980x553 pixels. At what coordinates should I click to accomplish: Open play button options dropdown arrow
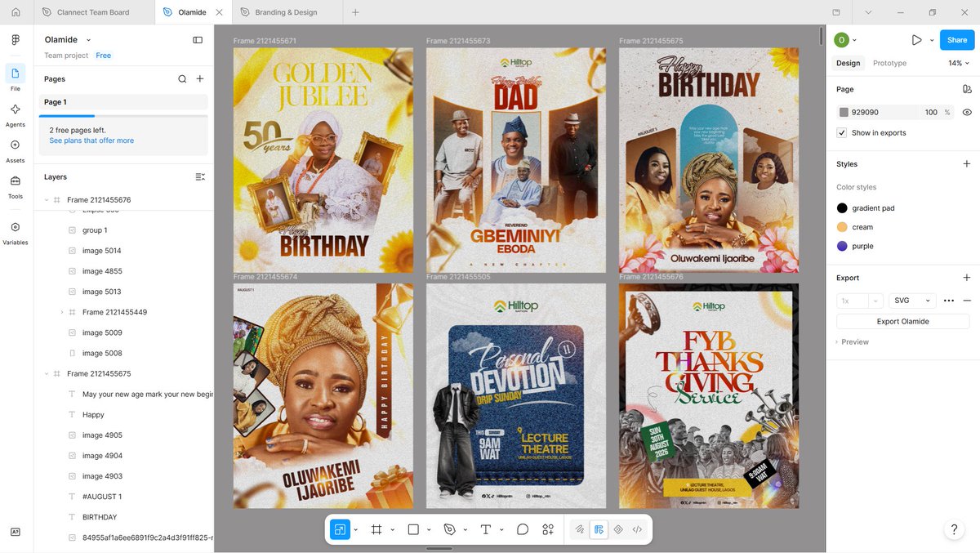(932, 39)
